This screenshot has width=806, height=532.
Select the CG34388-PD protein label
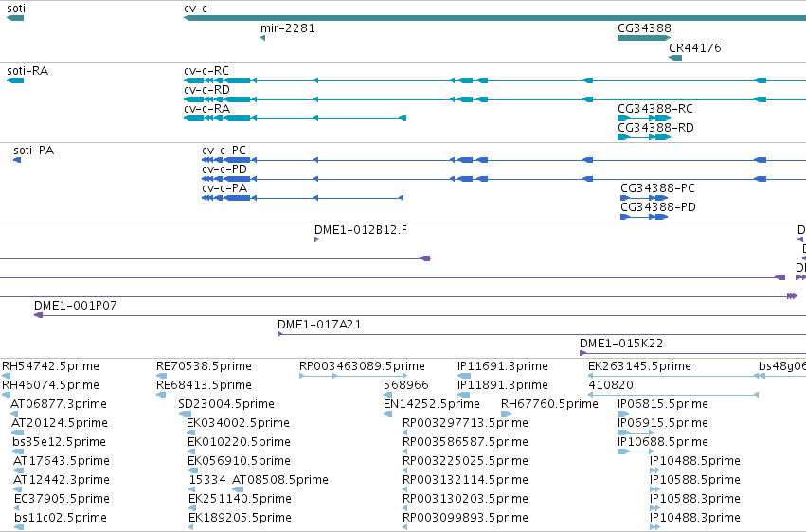(658, 207)
